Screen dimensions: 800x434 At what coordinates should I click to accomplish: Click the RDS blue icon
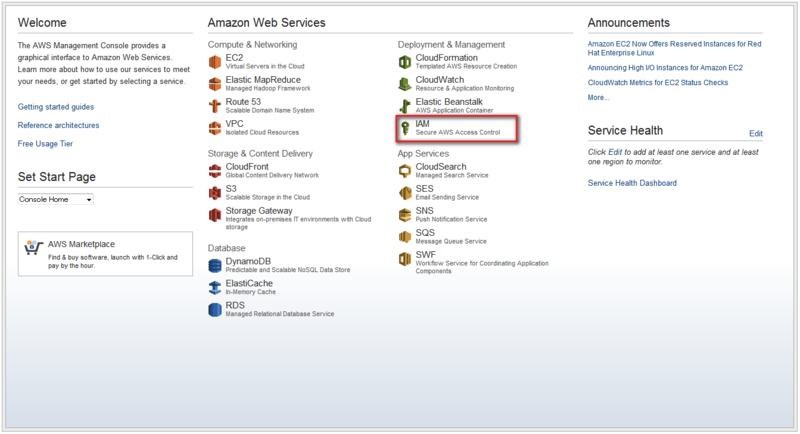click(x=215, y=309)
